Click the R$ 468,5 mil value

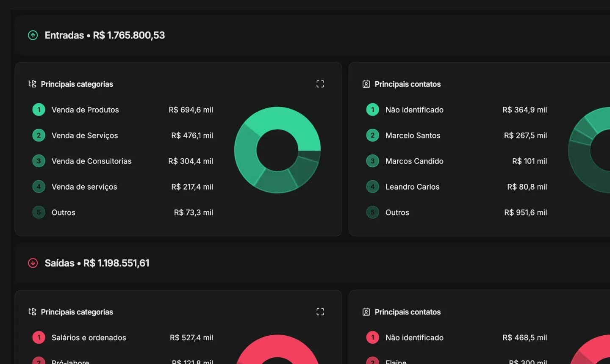coord(524,337)
